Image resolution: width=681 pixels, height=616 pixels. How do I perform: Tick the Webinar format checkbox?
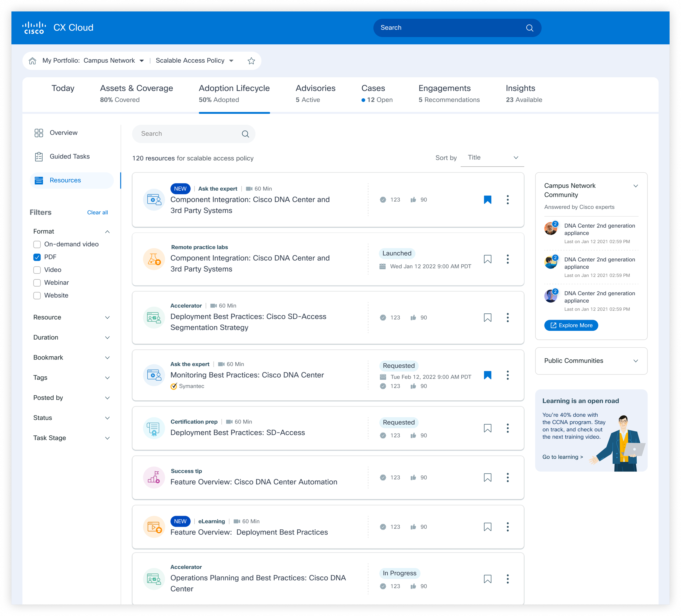click(x=37, y=283)
